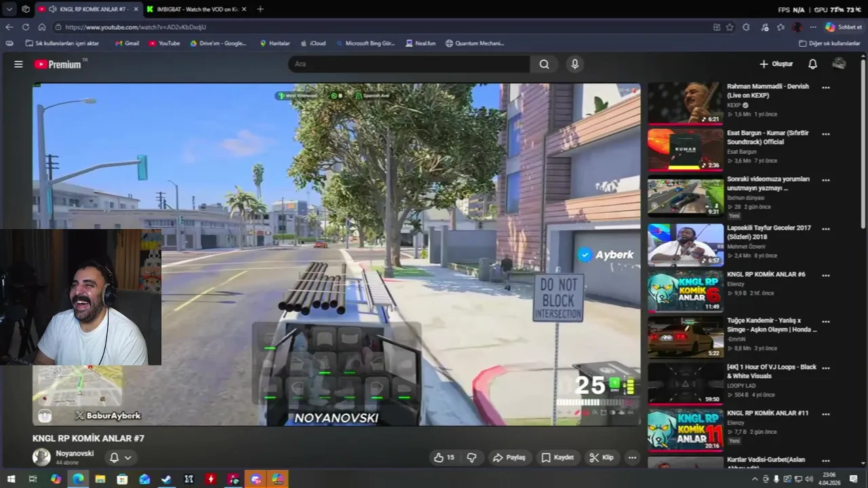Open options for KNGL RP KOMİK ANLAR #11
868x488 pixels.
tap(826, 413)
